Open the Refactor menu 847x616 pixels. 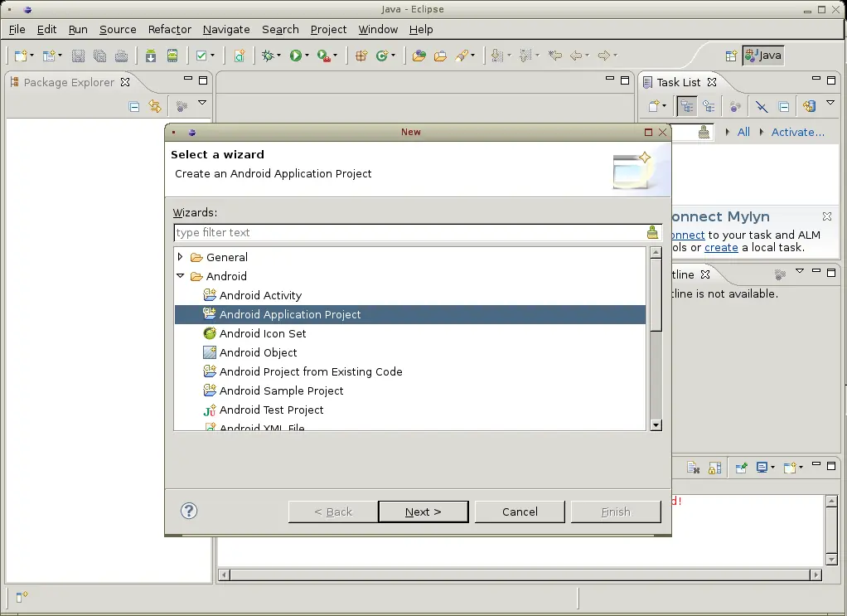click(170, 29)
